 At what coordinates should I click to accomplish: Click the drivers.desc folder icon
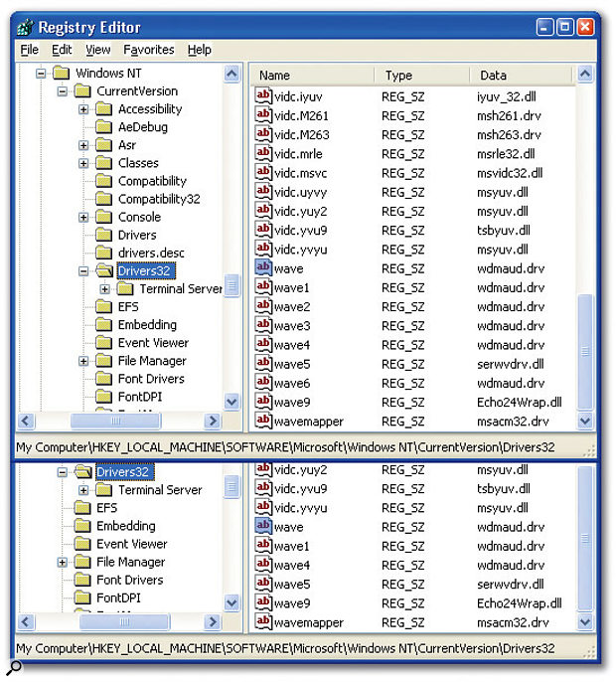tap(104, 254)
